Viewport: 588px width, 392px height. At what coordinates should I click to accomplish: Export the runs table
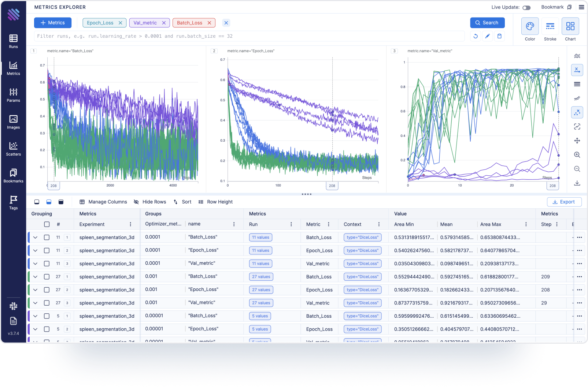pos(564,202)
